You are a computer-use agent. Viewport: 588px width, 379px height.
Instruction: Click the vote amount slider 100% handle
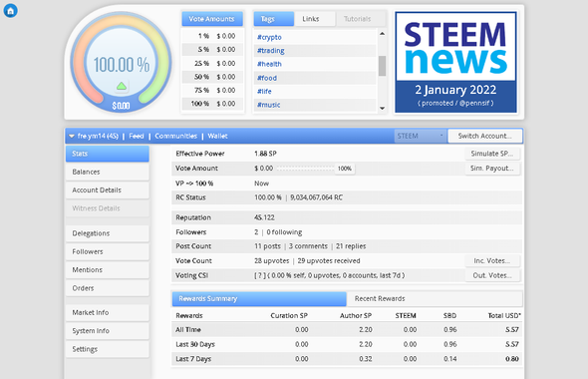click(345, 169)
